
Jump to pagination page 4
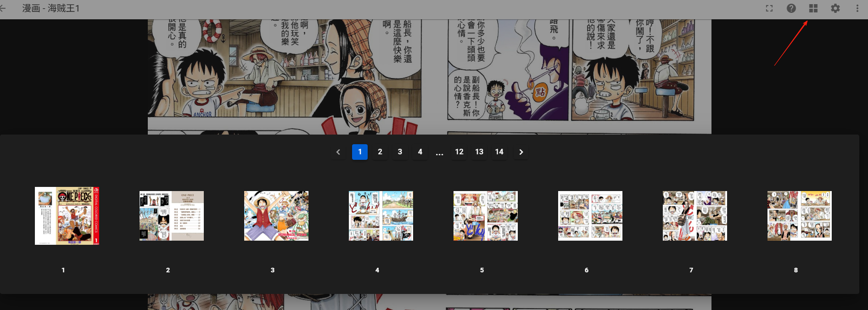[420, 152]
